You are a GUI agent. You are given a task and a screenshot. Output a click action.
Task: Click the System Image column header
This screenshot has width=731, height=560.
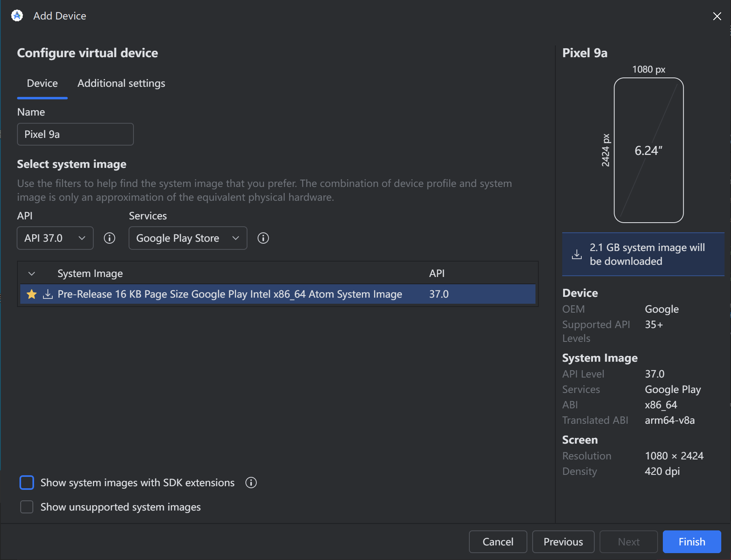tap(90, 274)
